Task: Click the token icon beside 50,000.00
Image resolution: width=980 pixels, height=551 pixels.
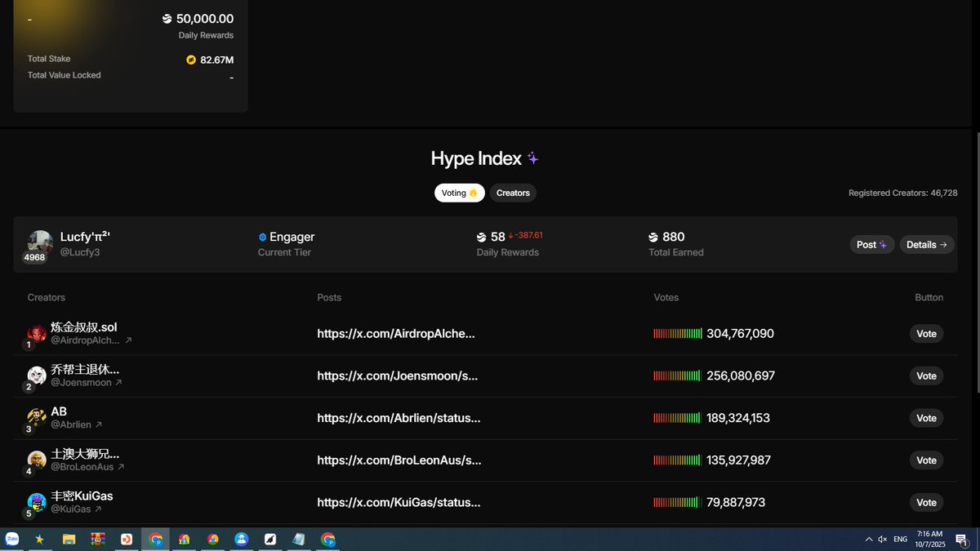Action: [167, 19]
